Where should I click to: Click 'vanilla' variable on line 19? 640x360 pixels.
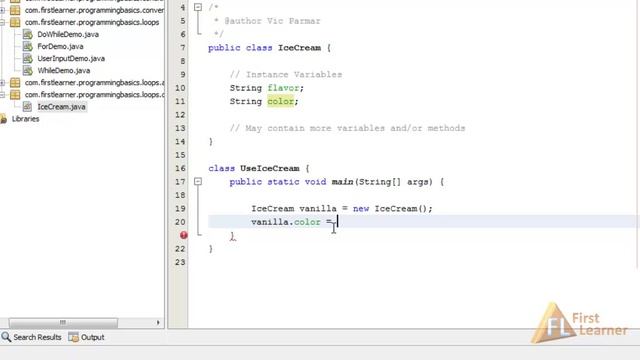tap(318, 209)
